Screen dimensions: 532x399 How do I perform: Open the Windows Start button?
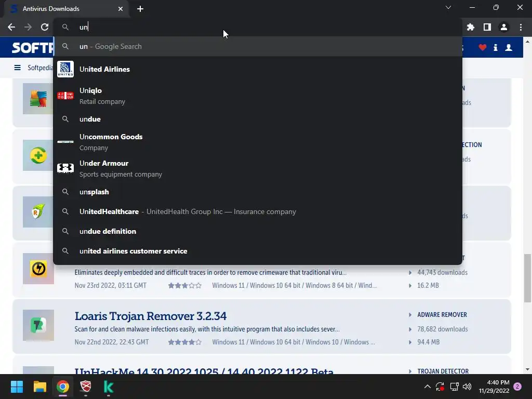coord(17,387)
